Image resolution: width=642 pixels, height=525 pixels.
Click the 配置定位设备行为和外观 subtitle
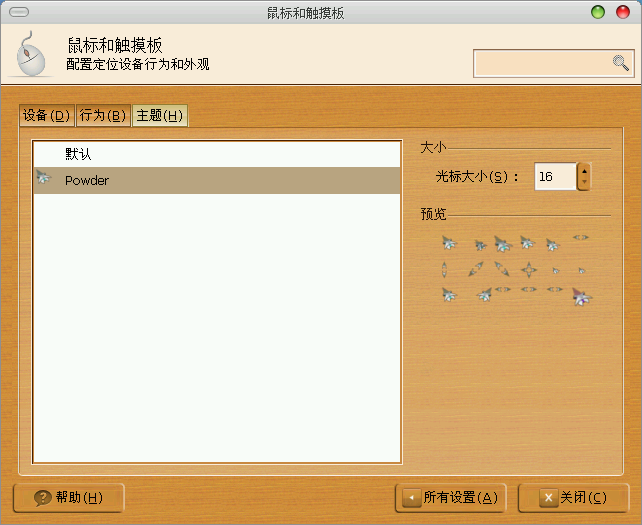click(x=138, y=64)
